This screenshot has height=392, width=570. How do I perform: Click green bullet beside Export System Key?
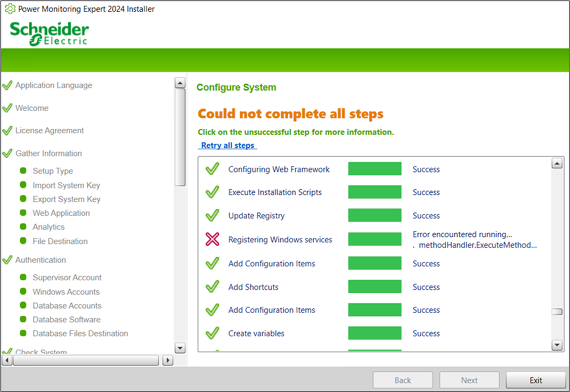pyautogui.click(x=23, y=198)
